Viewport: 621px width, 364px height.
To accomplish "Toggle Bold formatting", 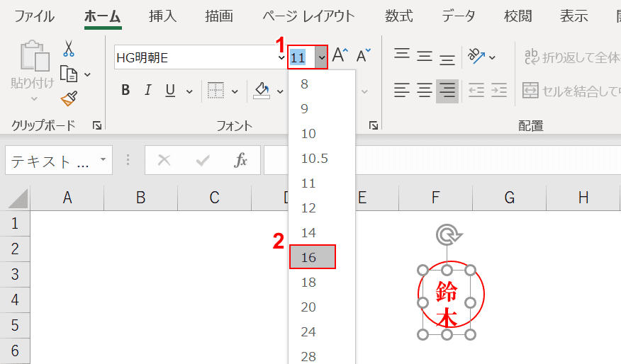I will [125, 90].
